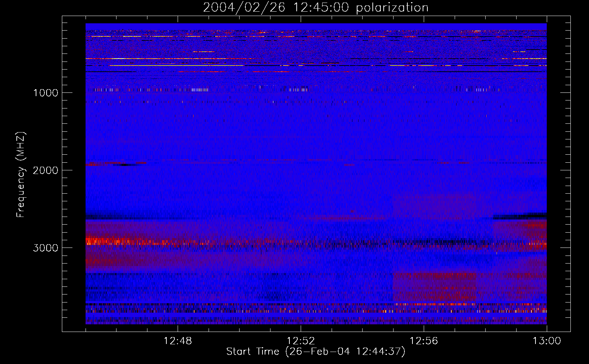This screenshot has height=364, width=589.
Task: Click the "12:56" time tick label
Action: 424,341
